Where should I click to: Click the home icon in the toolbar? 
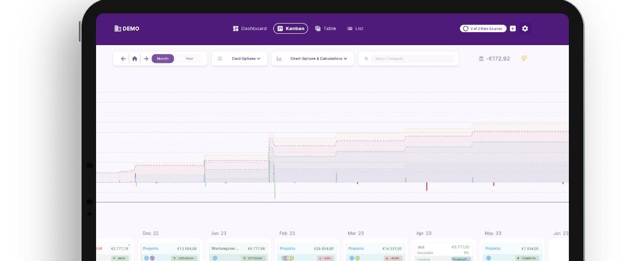tap(135, 59)
